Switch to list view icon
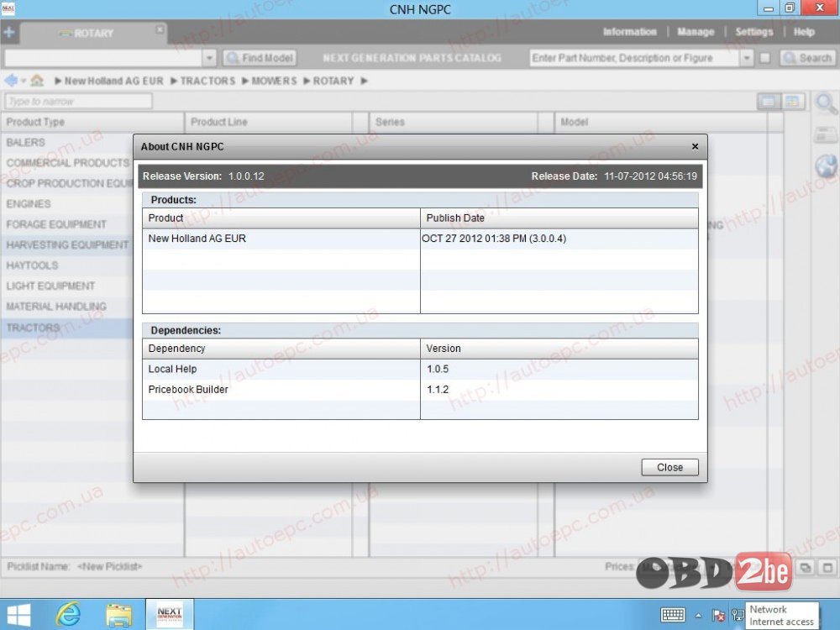This screenshot has height=630, width=840. (x=769, y=102)
